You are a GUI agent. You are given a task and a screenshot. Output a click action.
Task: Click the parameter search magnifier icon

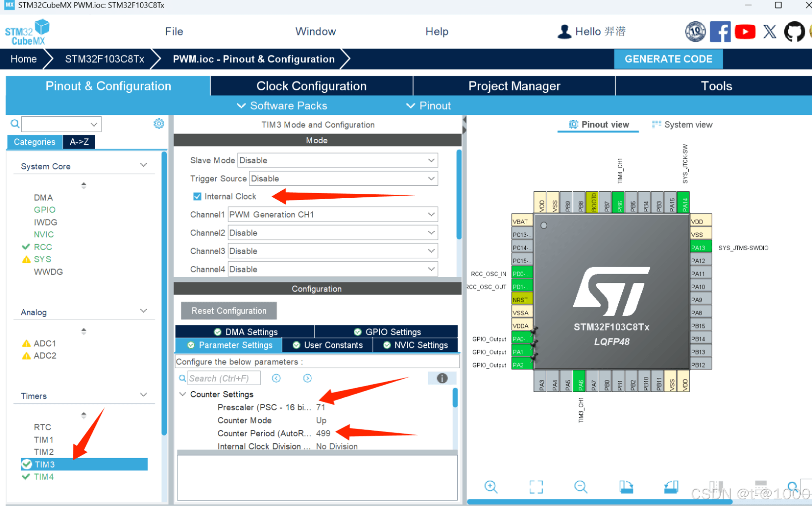(182, 378)
